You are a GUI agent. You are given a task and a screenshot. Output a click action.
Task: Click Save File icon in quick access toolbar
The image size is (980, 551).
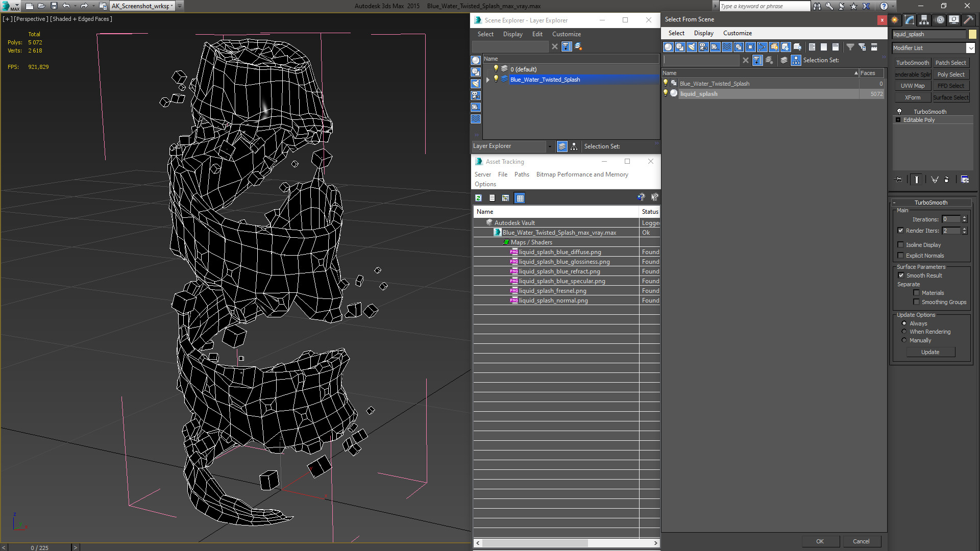pyautogui.click(x=54, y=6)
